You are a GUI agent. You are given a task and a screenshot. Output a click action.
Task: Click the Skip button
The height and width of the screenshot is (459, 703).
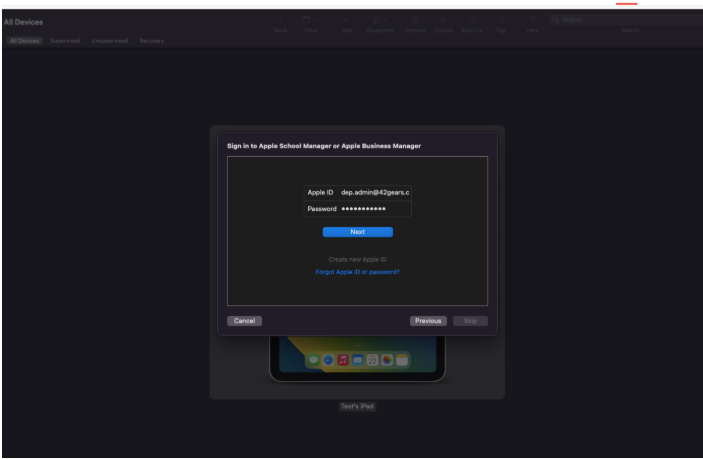[470, 321]
